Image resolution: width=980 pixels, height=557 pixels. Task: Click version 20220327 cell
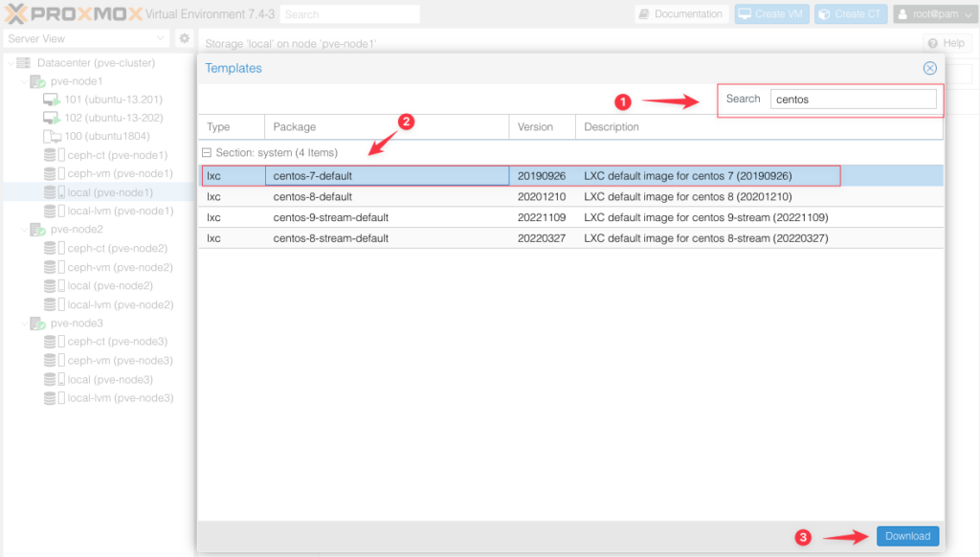[x=542, y=238]
